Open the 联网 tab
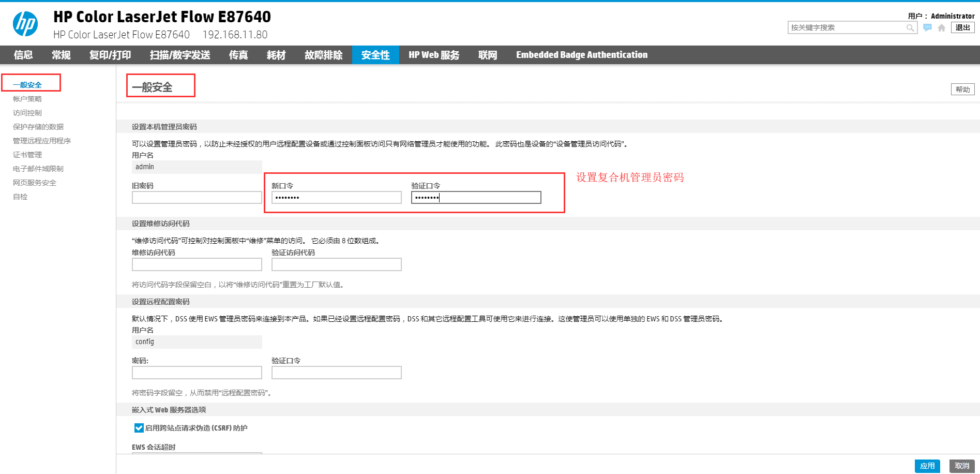Viewport: 980px width, 474px height. (488, 55)
